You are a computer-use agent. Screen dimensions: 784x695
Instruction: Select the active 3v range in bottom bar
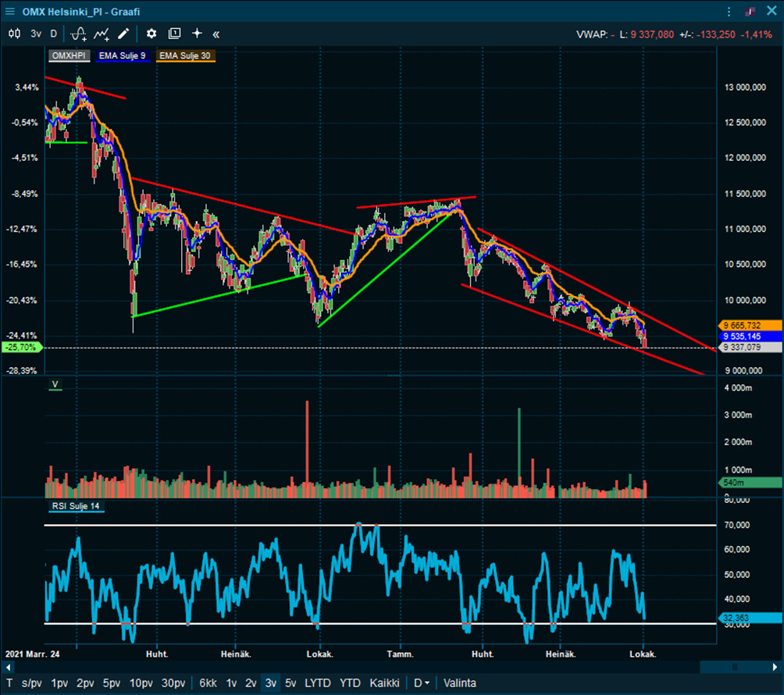(x=270, y=683)
